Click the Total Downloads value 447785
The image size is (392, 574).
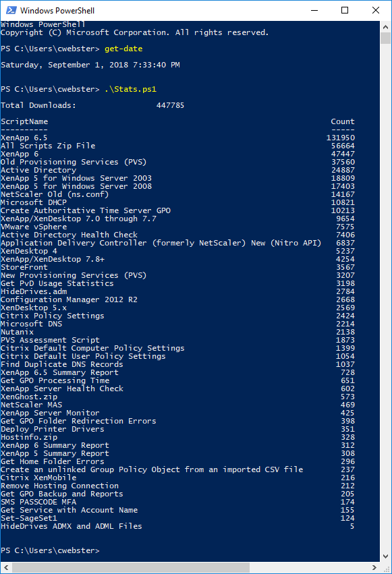170,105
